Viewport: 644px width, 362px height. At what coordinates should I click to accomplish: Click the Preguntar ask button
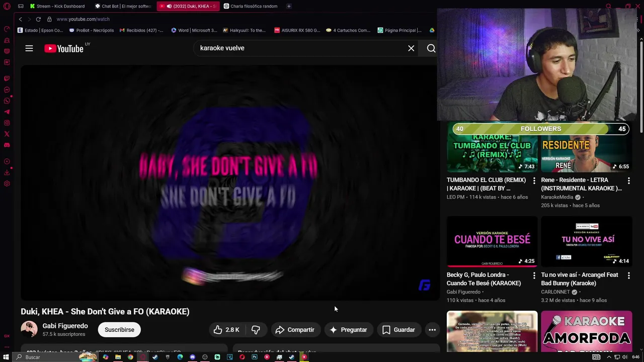348,330
